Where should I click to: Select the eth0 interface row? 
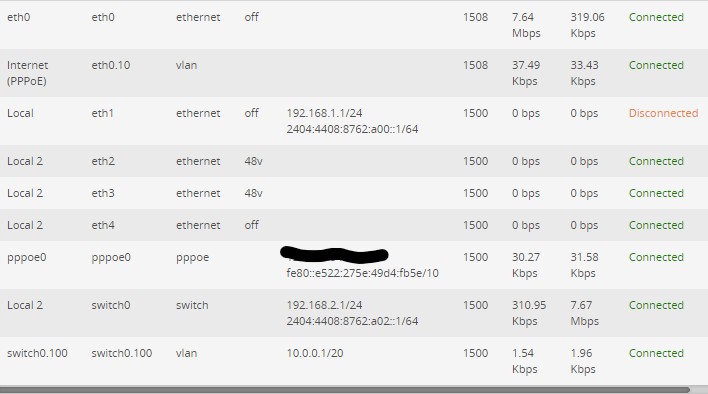pos(354,25)
